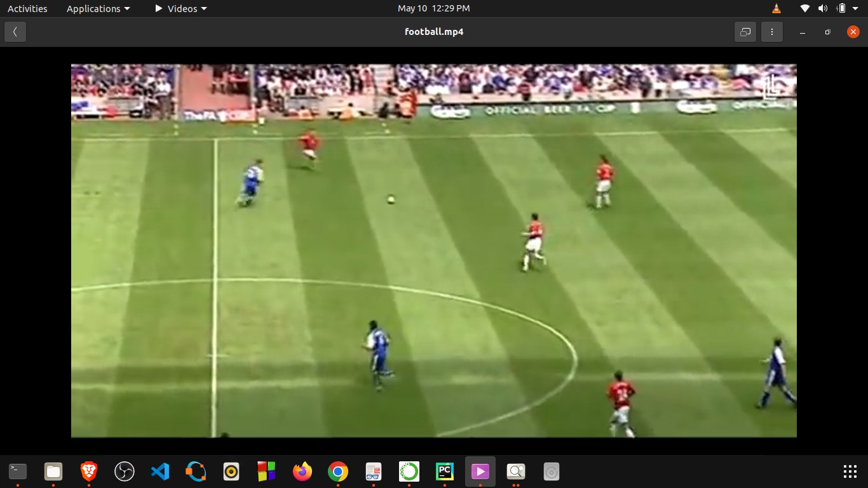The image size is (868, 488).
Task: Click the back arrow in the Videos title bar
Action: point(15,31)
